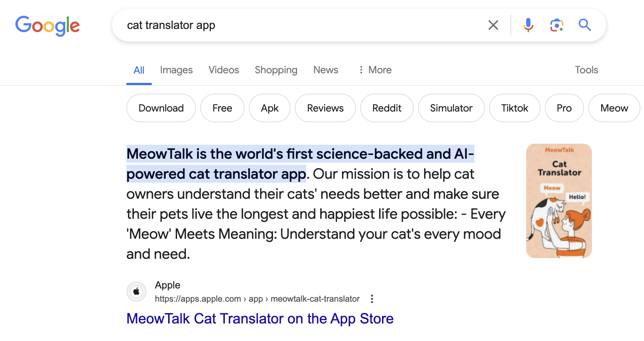Image resolution: width=644 pixels, height=341 pixels.
Task: Choose the Apk filter chip
Action: (x=270, y=108)
